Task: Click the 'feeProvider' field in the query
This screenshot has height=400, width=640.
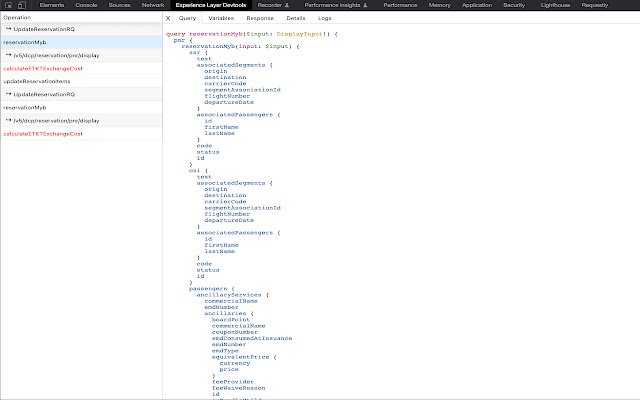Action: 233,382
